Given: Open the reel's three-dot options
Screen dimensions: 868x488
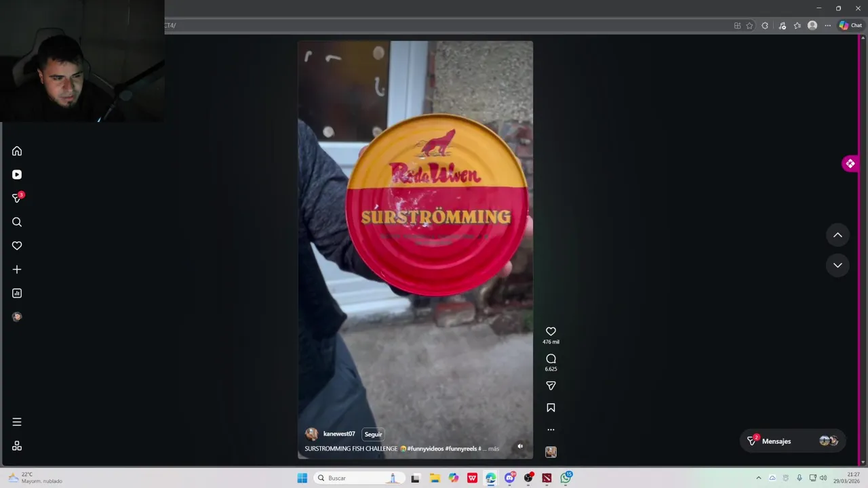Looking at the screenshot, I should point(551,430).
